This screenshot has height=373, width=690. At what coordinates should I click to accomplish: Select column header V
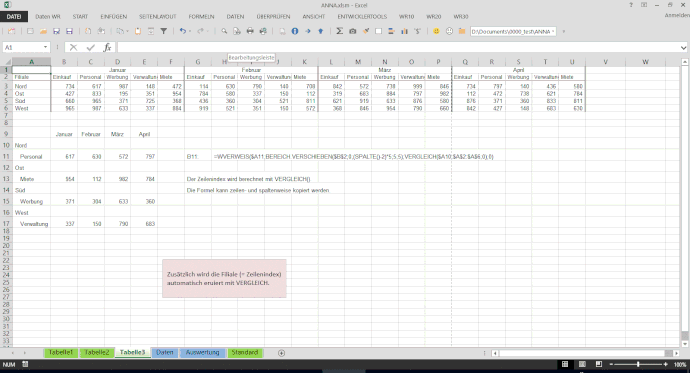605,62
